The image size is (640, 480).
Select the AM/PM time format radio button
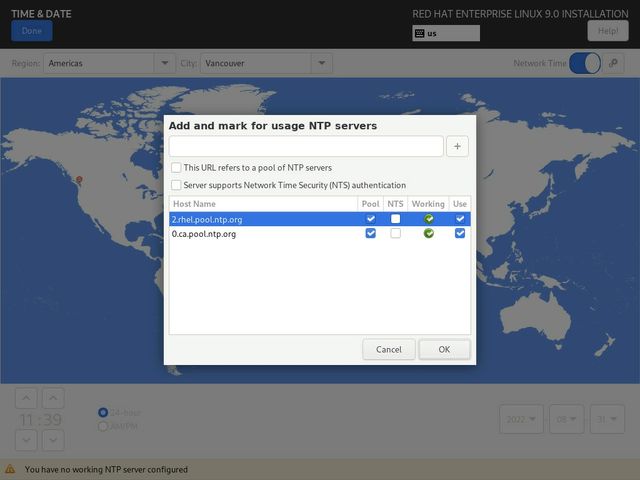(x=103, y=427)
